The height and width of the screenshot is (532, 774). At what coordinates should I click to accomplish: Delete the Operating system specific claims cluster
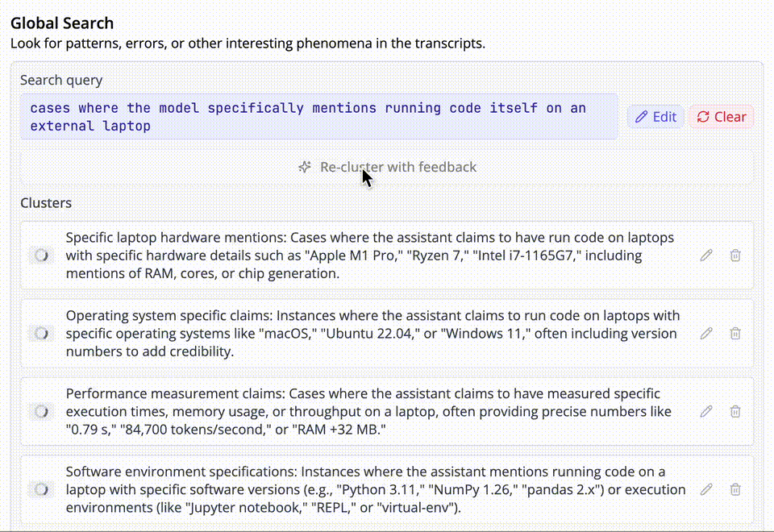[735, 333]
